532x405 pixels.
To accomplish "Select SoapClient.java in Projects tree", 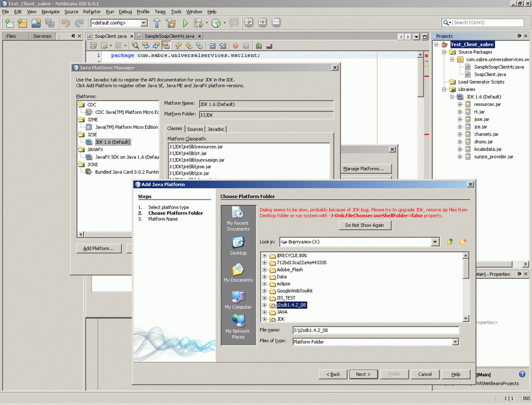I will point(489,75).
